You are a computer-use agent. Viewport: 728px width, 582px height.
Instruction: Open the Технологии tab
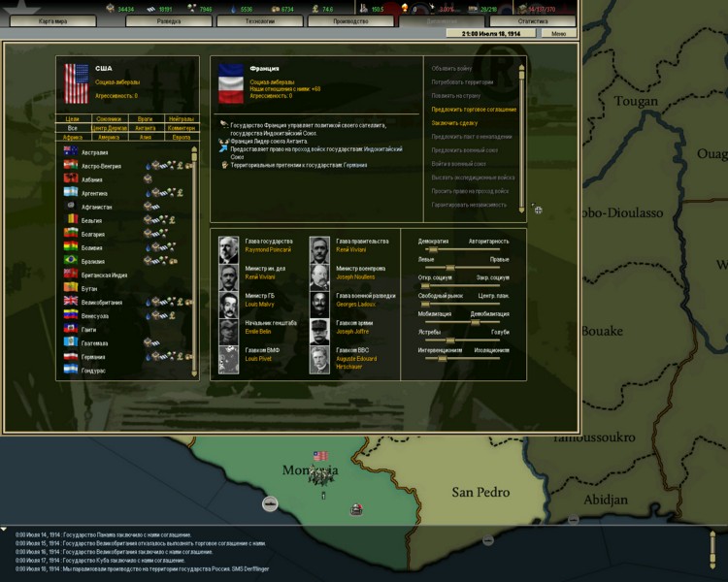(x=258, y=20)
